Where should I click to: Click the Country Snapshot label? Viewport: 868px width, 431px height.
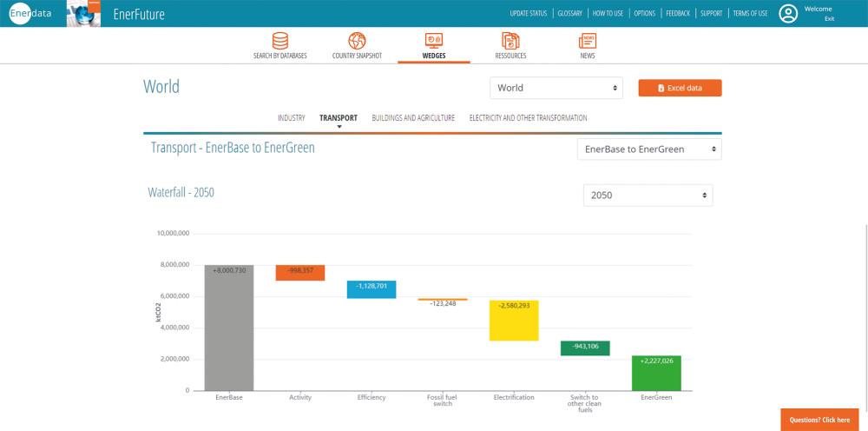tap(357, 56)
